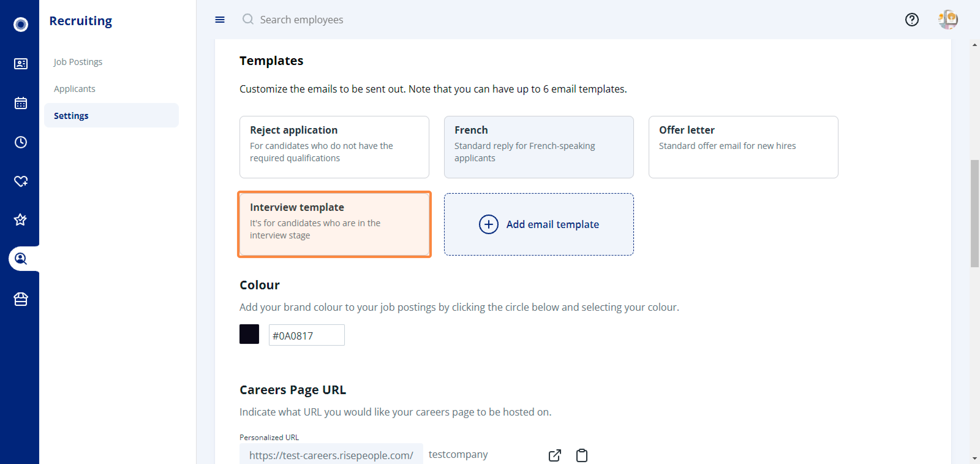Open the Reject application template card
980x464 pixels.
[x=334, y=147]
